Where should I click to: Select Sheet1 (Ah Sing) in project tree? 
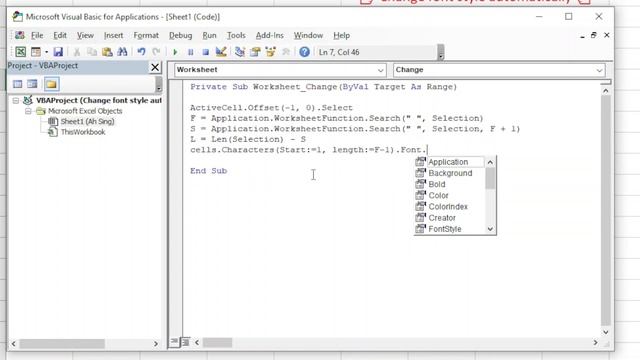click(87, 122)
